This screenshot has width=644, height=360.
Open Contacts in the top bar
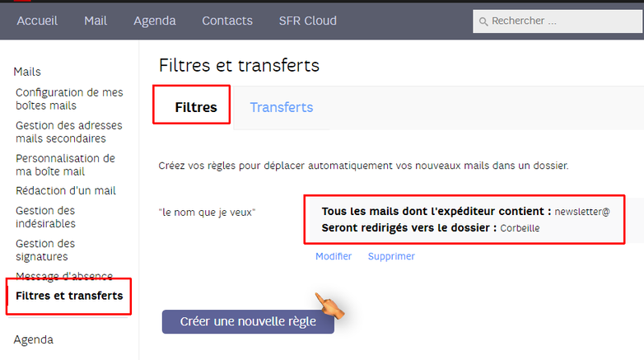tap(227, 21)
